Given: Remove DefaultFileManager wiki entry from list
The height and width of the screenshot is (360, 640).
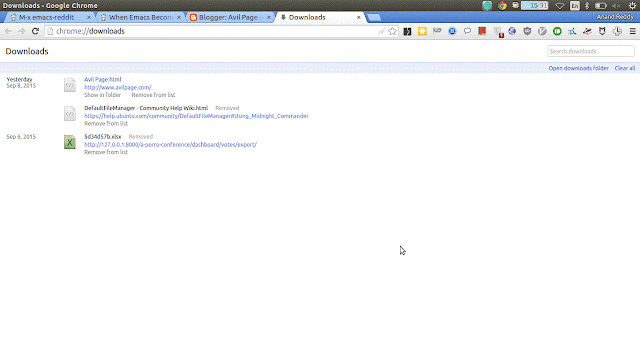Looking at the screenshot, I should tap(106, 124).
